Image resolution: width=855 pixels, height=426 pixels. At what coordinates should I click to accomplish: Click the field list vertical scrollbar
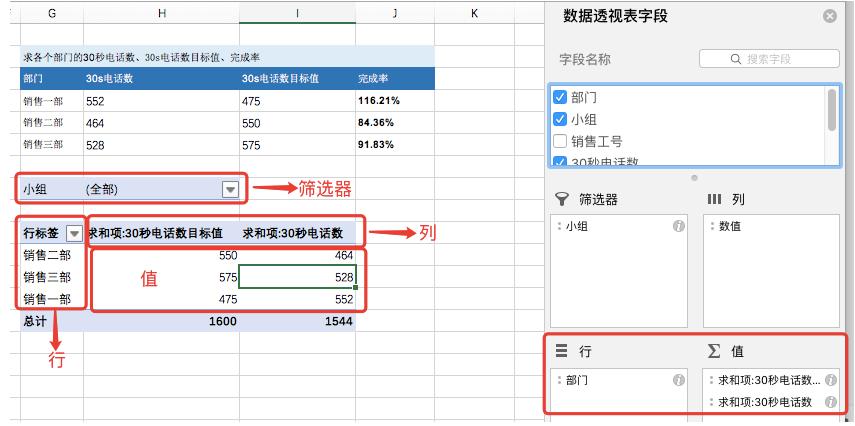832,110
